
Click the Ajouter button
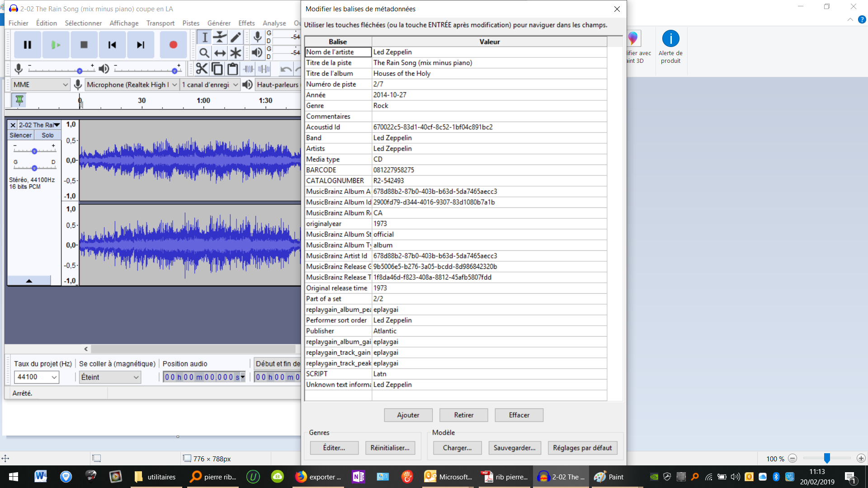(408, 415)
